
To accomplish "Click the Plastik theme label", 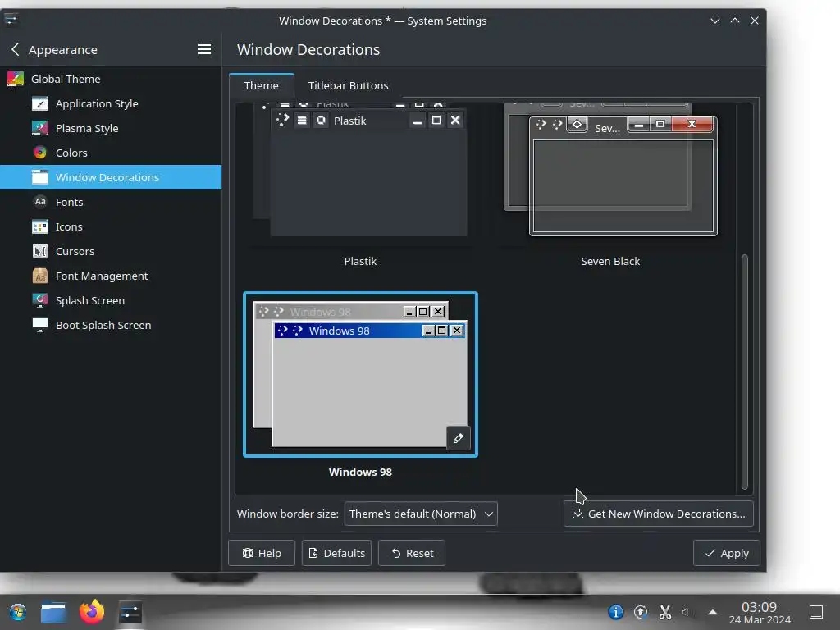I will (360, 262).
